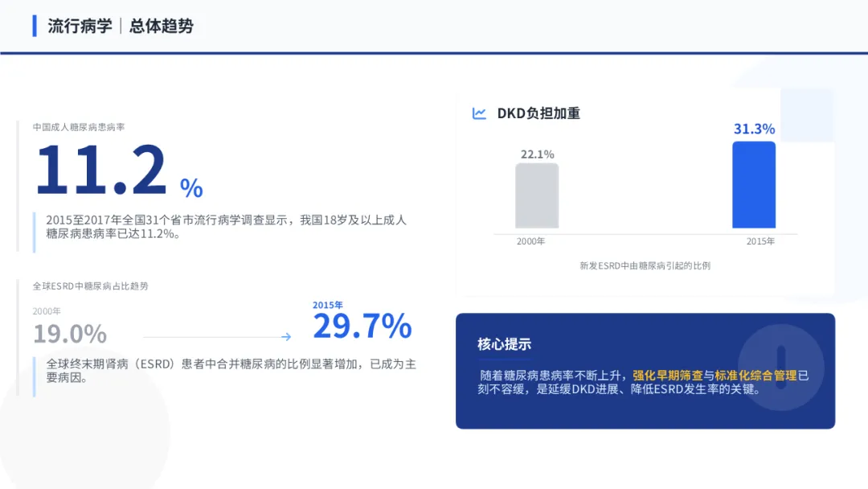Click the highlighted 标准化综合管理 text
This screenshot has height=489, width=868.
[755, 376]
